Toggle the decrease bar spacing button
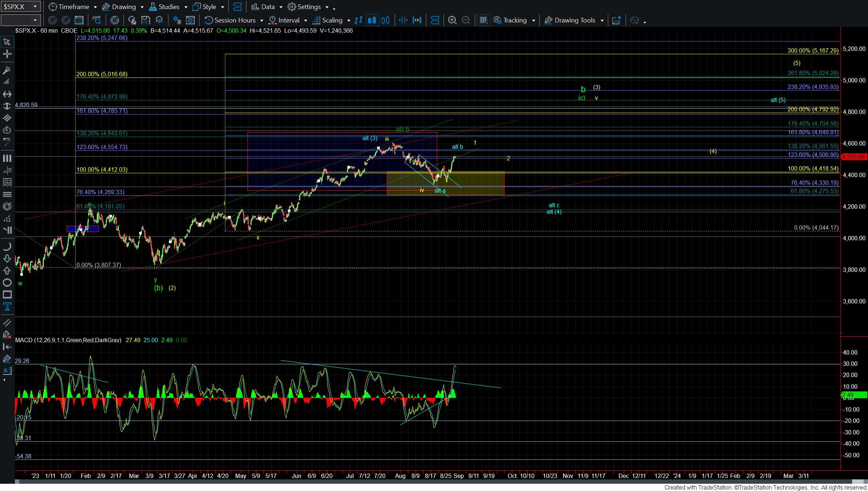The width and height of the screenshot is (868, 491). coord(403,20)
